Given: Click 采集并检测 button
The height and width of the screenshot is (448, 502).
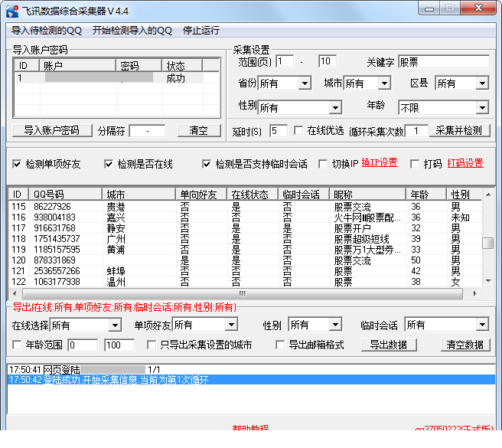Looking at the screenshot, I should [459, 130].
